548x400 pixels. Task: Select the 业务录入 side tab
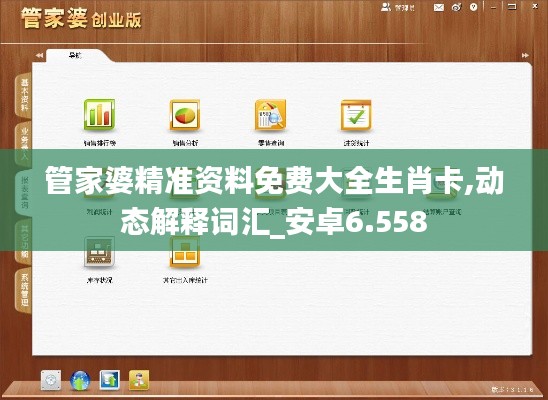click(x=23, y=143)
